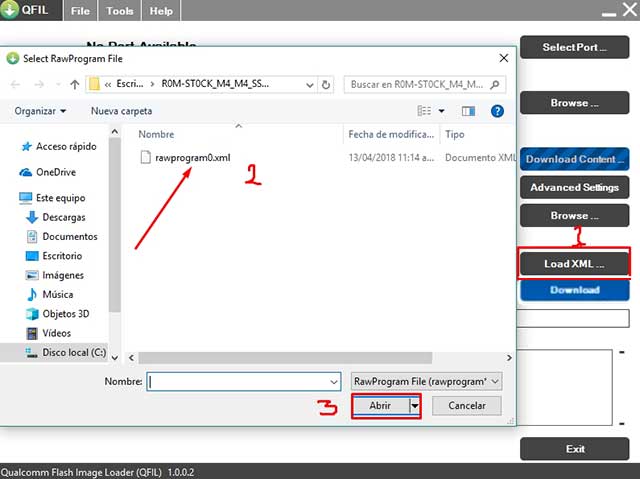This screenshot has width=640, height=479.
Task: Open the Descargas folder
Action: coord(56,217)
